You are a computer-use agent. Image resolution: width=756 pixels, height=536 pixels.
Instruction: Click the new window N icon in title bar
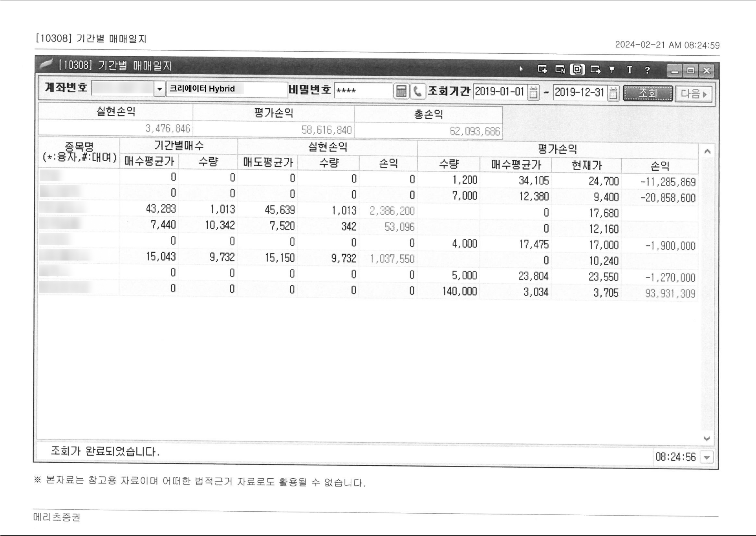[560, 70]
